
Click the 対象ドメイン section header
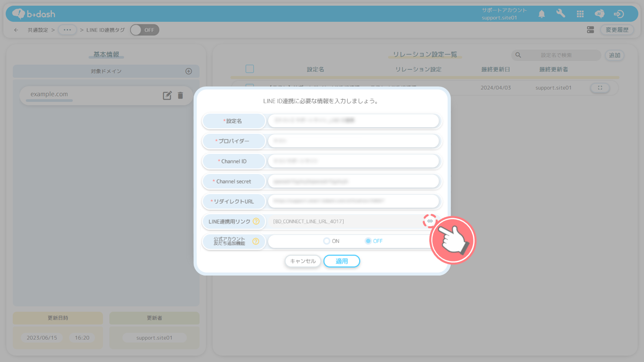(x=106, y=71)
